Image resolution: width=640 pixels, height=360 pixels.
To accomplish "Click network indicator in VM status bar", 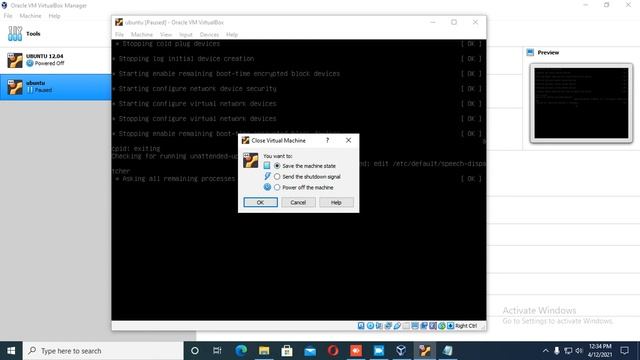I will click(x=388, y=326).
